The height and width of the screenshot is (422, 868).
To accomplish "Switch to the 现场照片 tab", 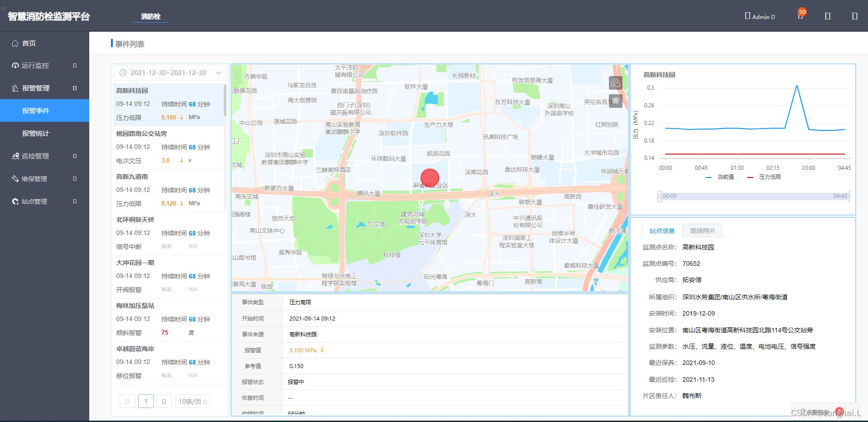I will point(703,231).
